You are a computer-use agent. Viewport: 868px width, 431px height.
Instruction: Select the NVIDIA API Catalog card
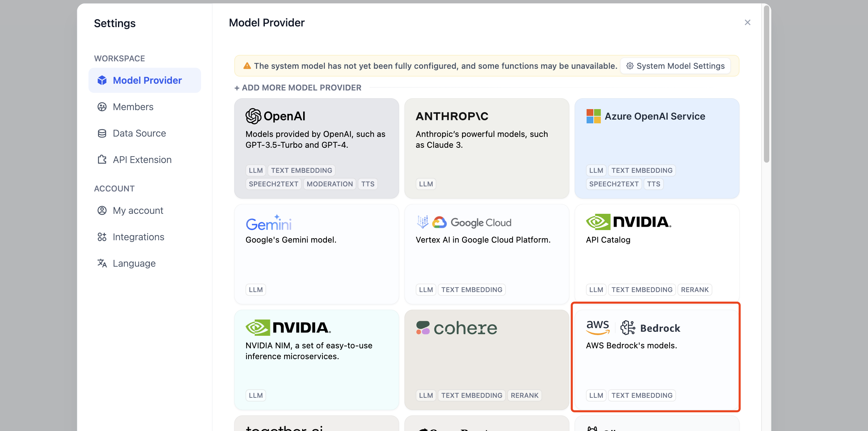coord(657,254)
